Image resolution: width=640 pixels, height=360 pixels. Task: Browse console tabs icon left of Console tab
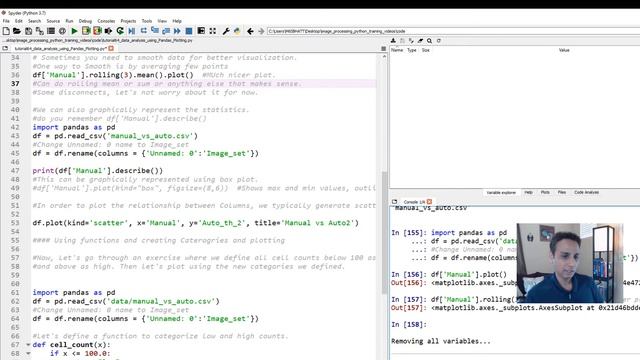point(394,202)
